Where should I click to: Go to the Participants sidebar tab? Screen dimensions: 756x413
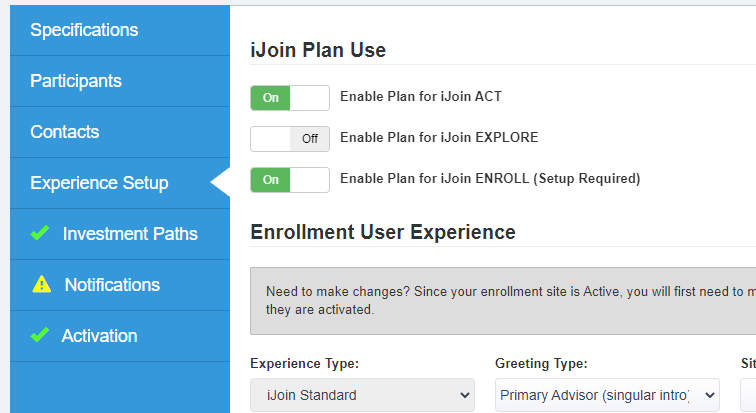coord(120,81)
